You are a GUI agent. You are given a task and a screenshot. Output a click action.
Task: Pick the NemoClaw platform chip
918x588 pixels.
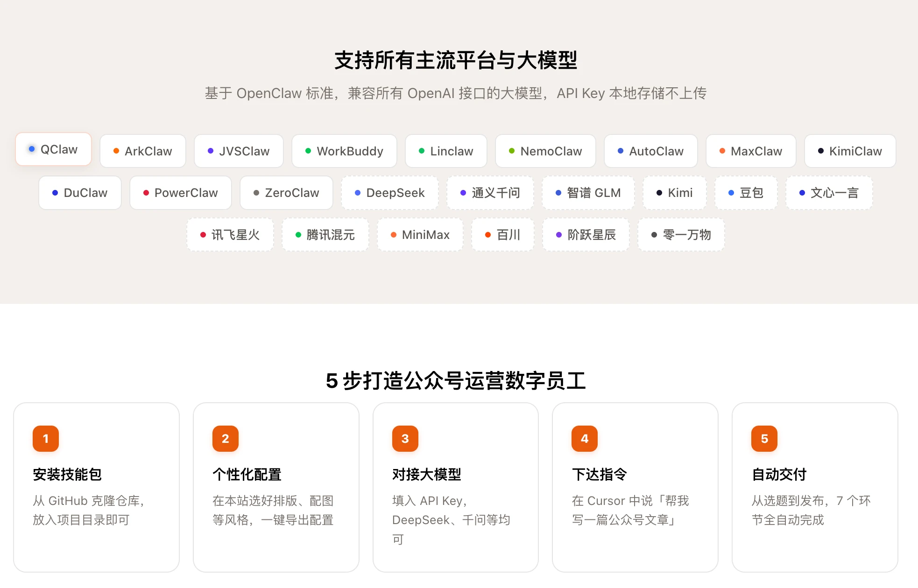[545, 151]
